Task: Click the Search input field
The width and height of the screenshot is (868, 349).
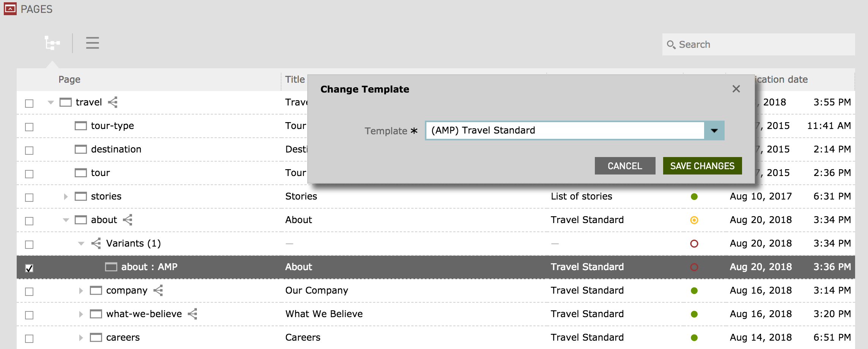Action: [x=755, y=44]
